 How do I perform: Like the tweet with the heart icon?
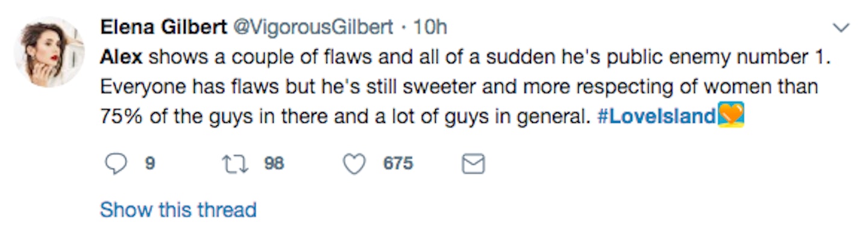pos(354,164)
